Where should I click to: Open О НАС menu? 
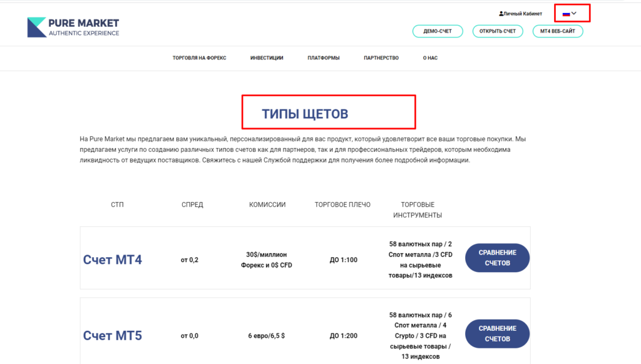click(x=430, y=58)
